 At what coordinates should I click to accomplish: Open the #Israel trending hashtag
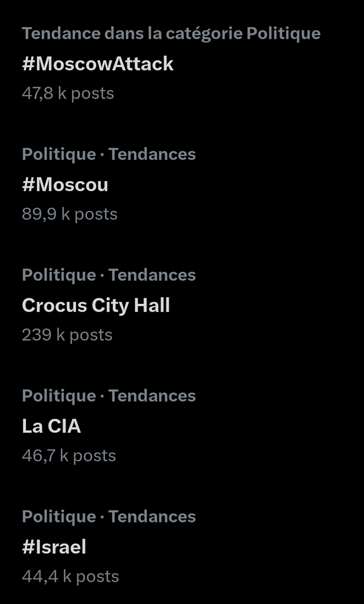(x=54, y=547)
